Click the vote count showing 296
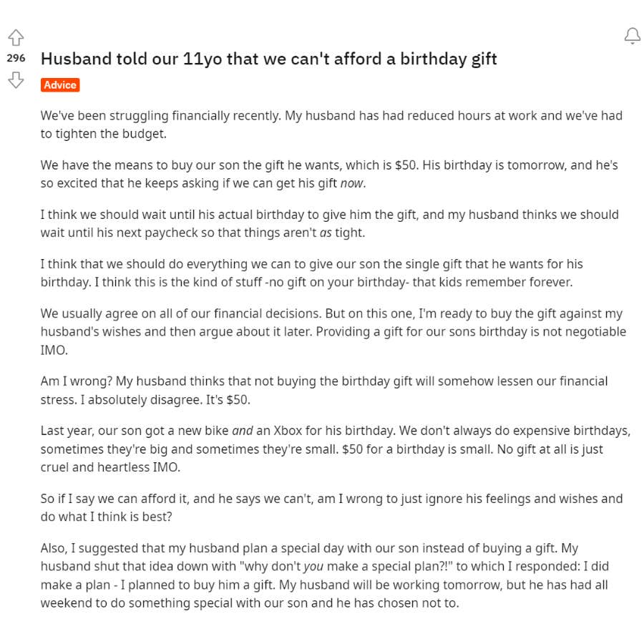 (16, 59)
